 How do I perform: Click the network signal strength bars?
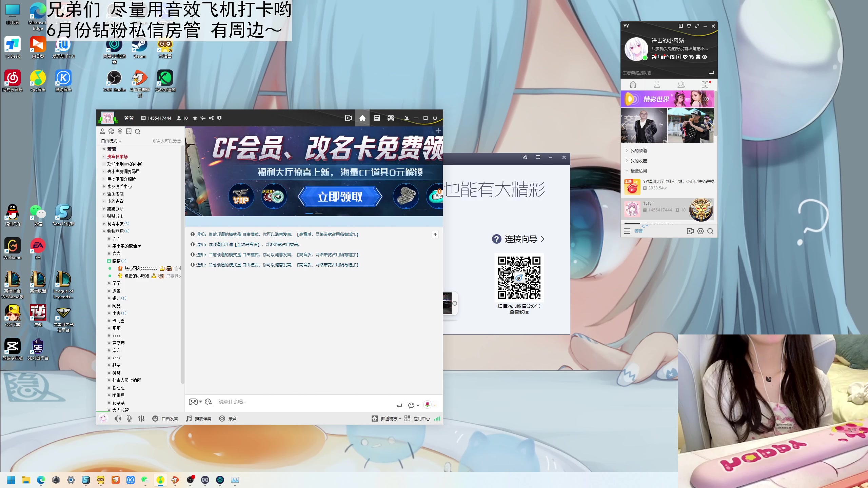(x=437, y=419)
